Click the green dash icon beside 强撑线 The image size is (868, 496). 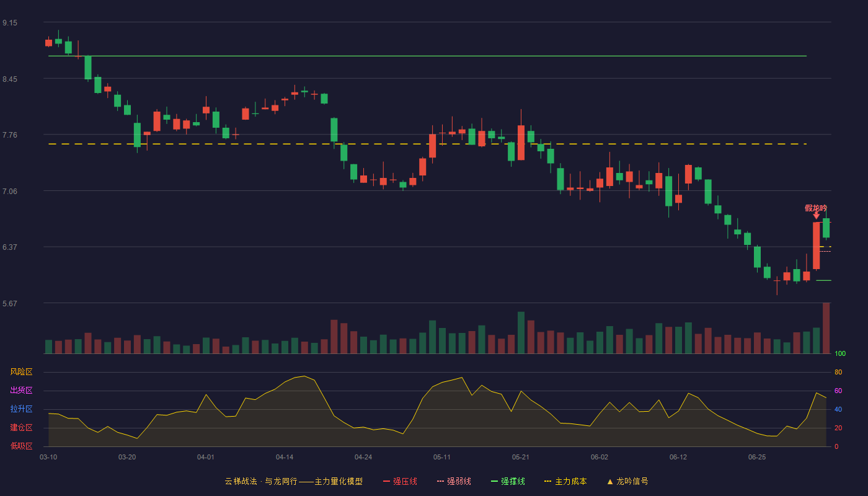pos(494,481)
